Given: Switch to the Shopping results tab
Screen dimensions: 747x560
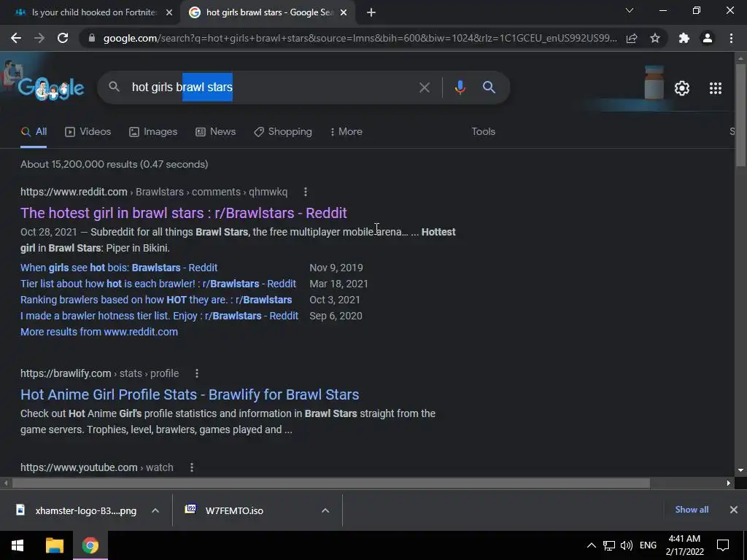Looking at the screenshot, I should pyautogui.click(x=283, y=132).
